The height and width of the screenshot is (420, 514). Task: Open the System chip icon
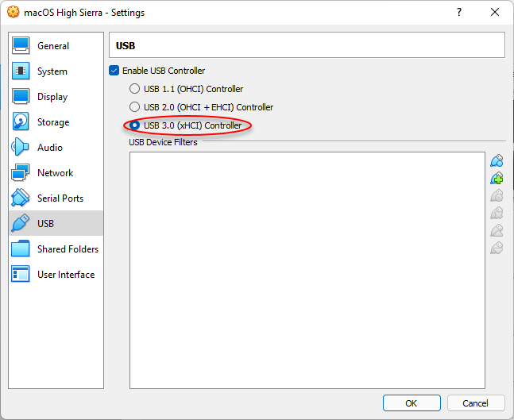(x=21, y=71)
